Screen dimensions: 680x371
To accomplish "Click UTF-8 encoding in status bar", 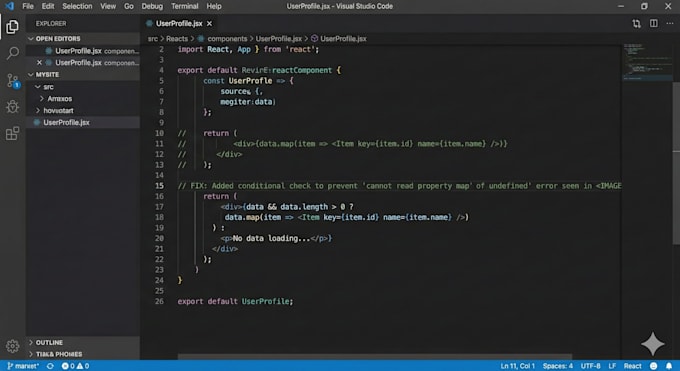I will (x=591, y=366).
